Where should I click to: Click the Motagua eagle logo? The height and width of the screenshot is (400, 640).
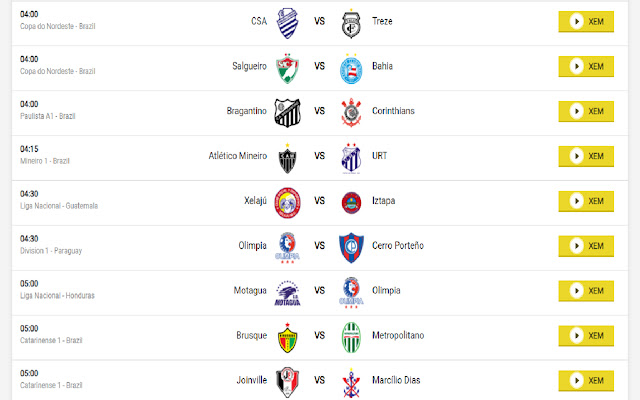287,293
